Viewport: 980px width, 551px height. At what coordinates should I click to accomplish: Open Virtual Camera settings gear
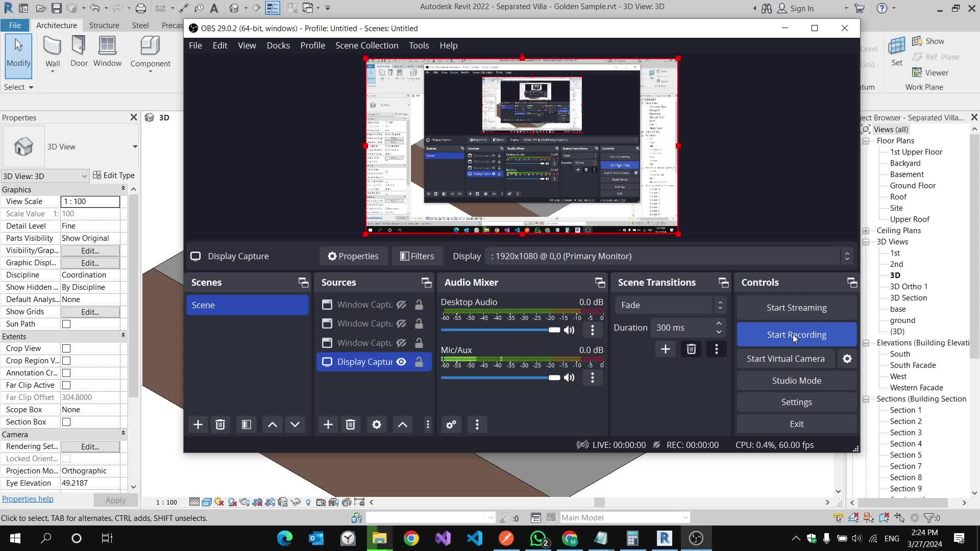click(847, 359)
